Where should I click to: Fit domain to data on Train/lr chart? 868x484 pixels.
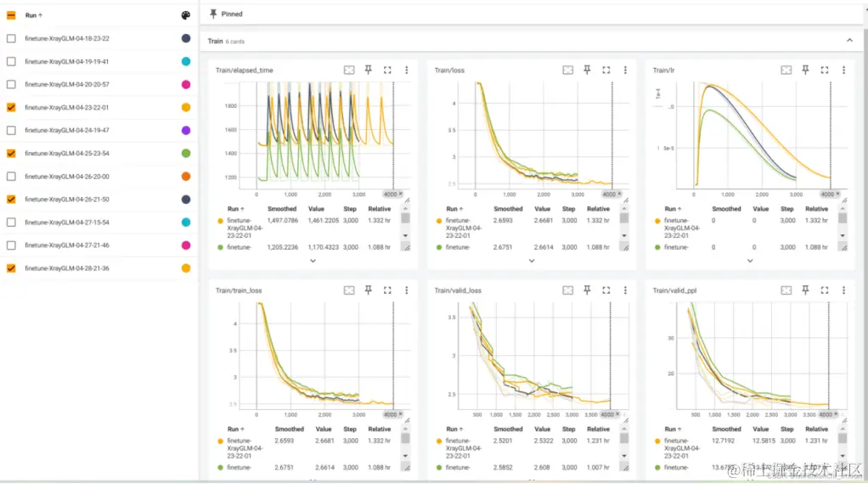point(786,70)
